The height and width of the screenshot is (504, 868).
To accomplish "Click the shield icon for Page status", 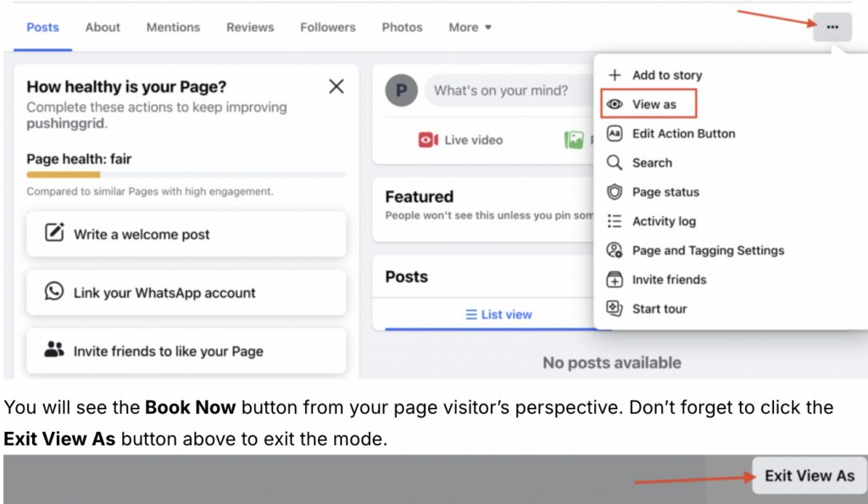I will 615,192.
